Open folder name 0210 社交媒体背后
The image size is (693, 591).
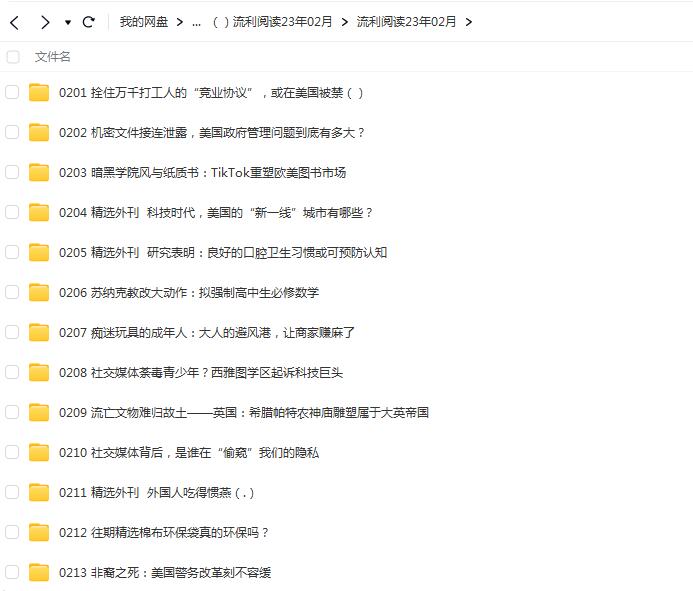click(189, 453)
